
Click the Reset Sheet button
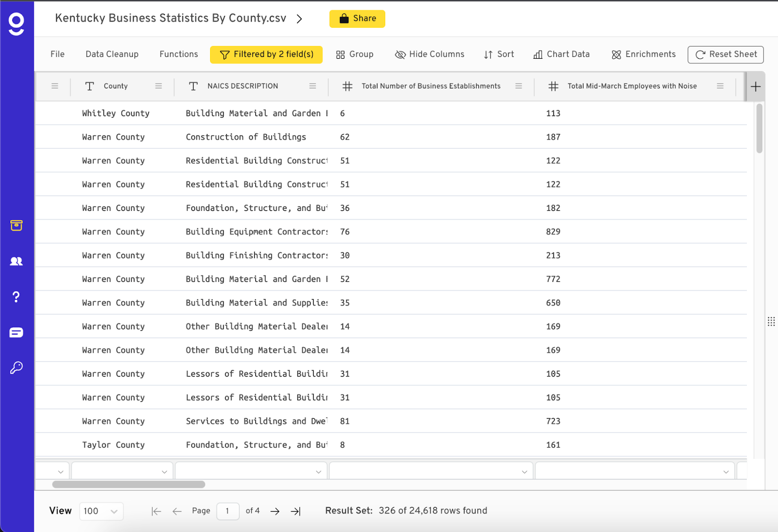point(725,54)
